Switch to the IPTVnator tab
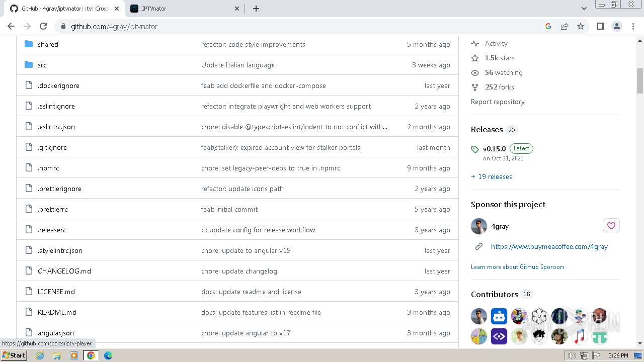The height and width of the screenshot is (362, 644). coord(184,9)
